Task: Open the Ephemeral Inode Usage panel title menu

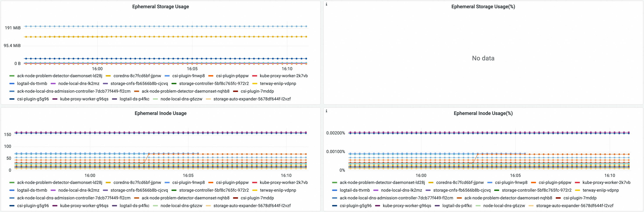Action: click(x=160, y=113)
